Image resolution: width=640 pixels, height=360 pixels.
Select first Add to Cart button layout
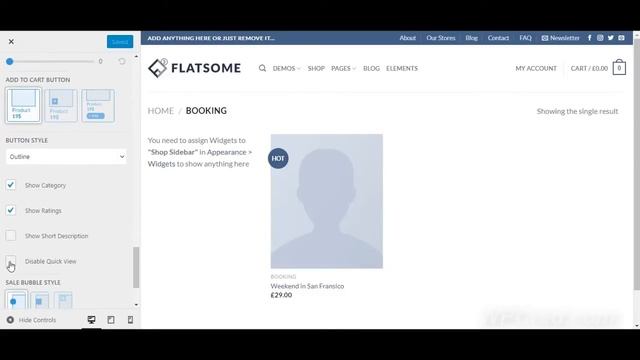[23, 105]
